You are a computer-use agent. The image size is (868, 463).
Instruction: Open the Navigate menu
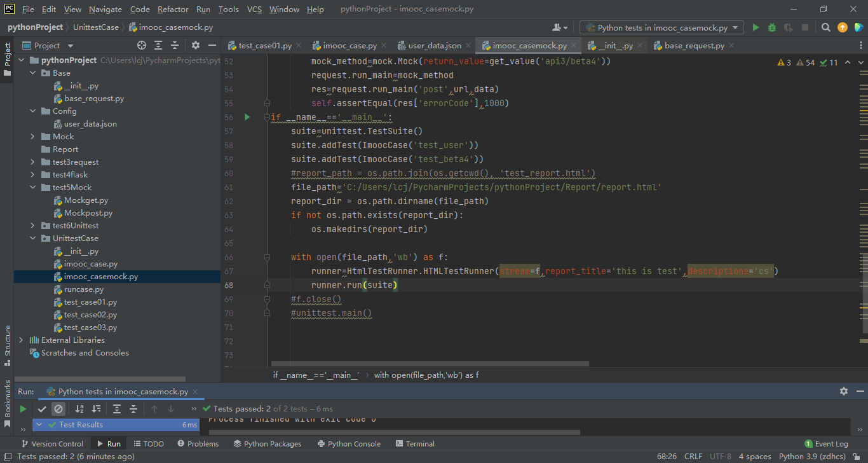[x=105, y=9]
